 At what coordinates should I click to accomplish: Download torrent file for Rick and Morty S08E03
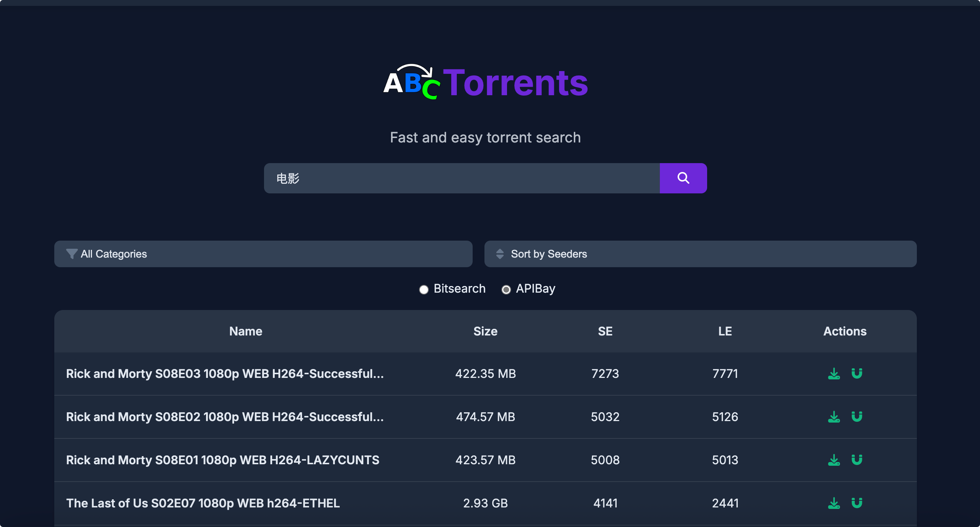(833, 373)
